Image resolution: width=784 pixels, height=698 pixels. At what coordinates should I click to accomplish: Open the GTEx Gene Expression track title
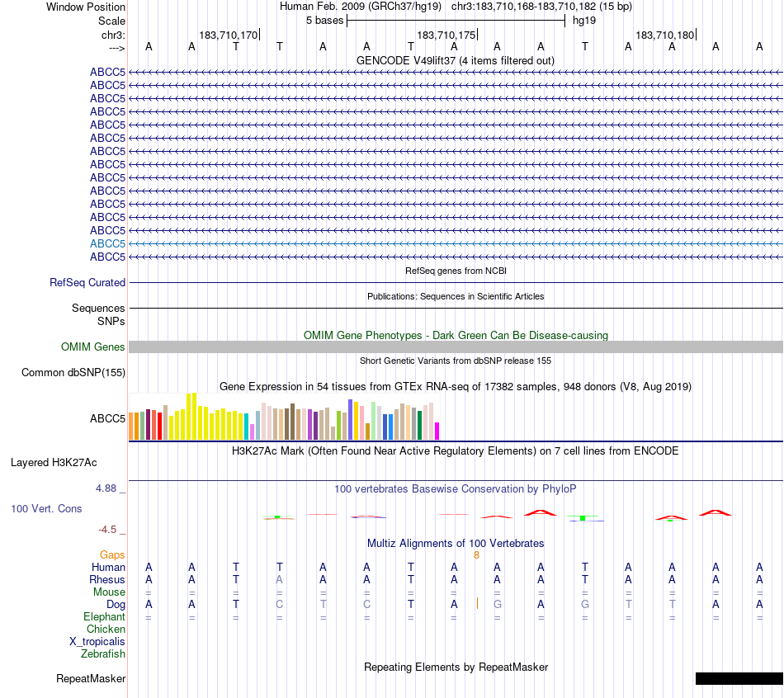pos(456,386)
